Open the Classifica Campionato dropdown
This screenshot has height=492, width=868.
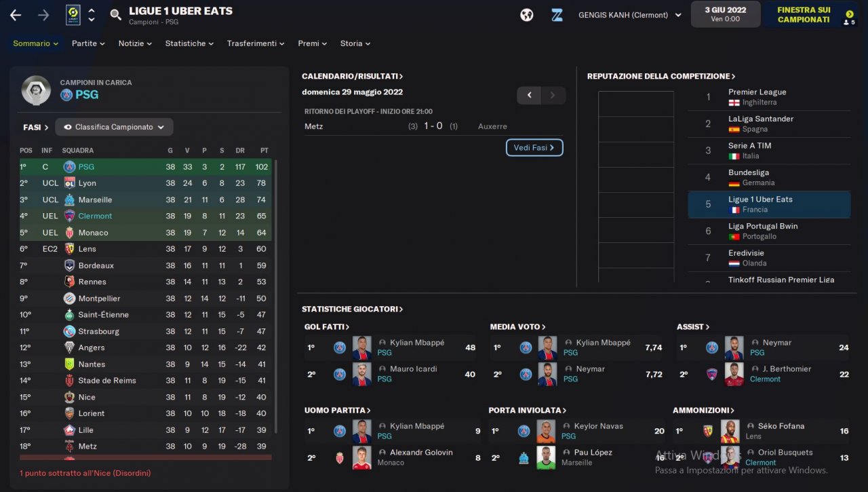pyautogui.click(x=114, y=127)
